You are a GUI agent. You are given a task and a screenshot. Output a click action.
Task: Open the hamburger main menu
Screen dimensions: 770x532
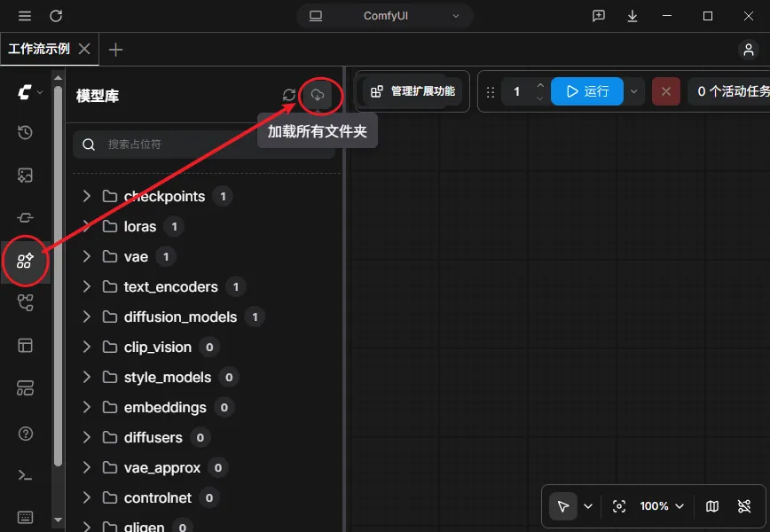[x=25, y=16]
